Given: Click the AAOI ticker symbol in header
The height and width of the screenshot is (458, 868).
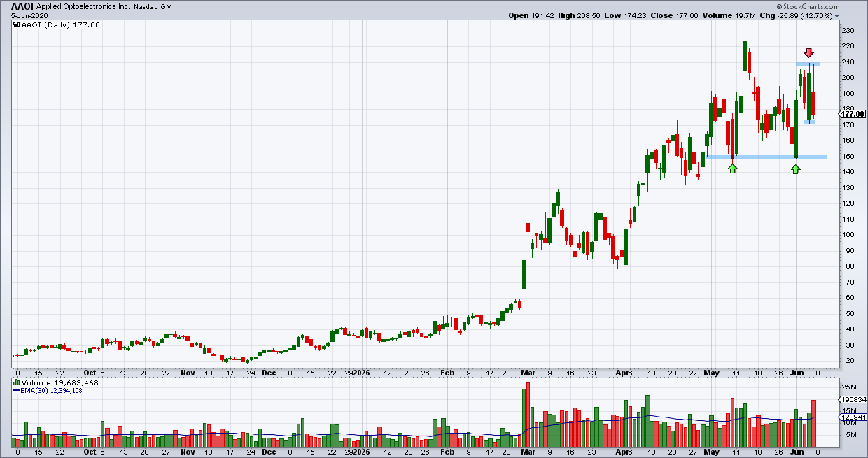Looking at the screenshot, I should (x=22, y=6).
